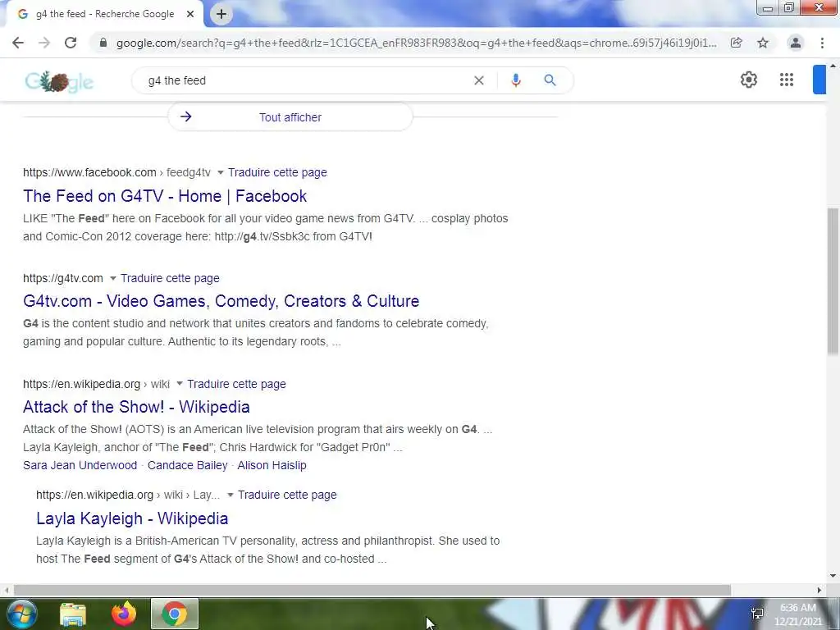This screenshot has height=630, width=840.
Task: Open 'The Feed on G4TV - Home | Facebook'
Action: point(165,196)
